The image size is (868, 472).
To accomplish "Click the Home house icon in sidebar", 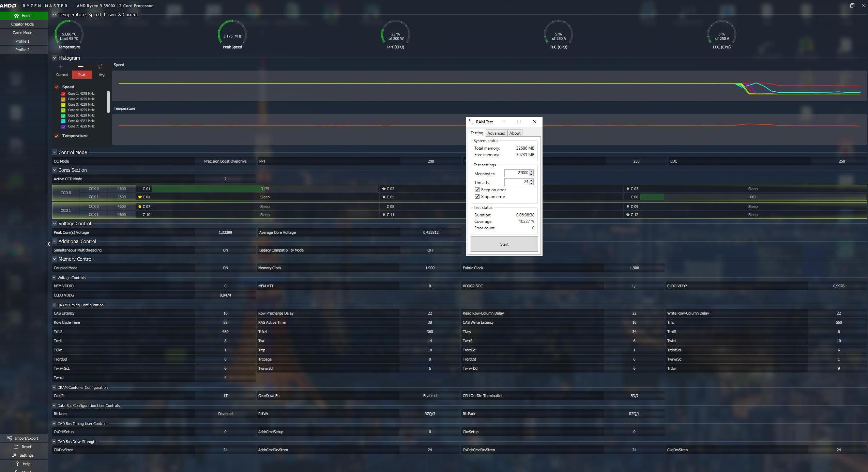I will (16, 16).
